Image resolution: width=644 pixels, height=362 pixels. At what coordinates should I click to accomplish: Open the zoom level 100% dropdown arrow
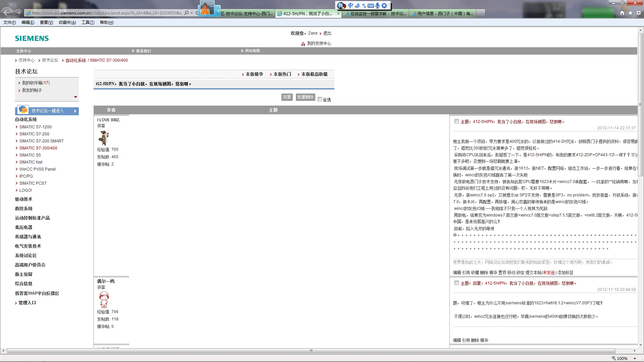pos(635,358)
